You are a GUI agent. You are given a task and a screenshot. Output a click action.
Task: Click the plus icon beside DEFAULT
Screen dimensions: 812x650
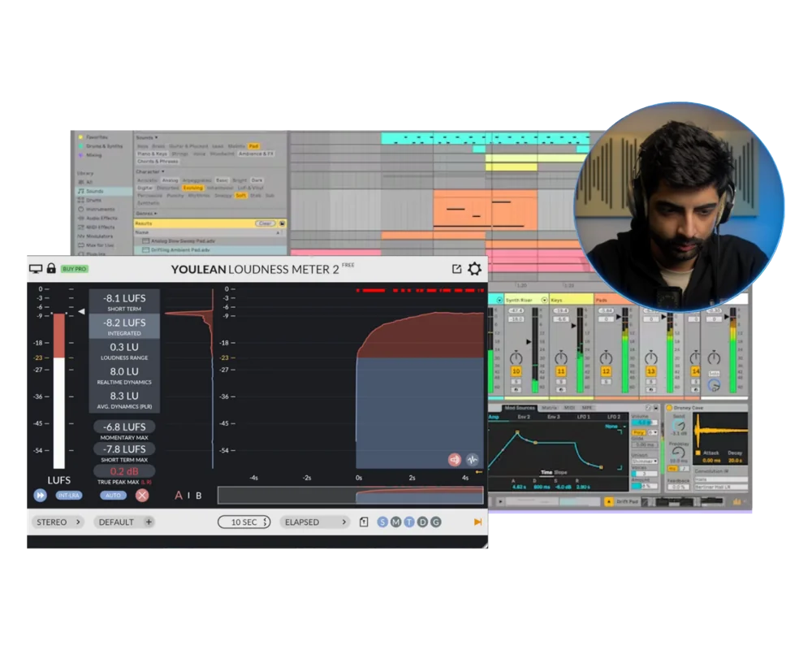(x=149, y=522)
